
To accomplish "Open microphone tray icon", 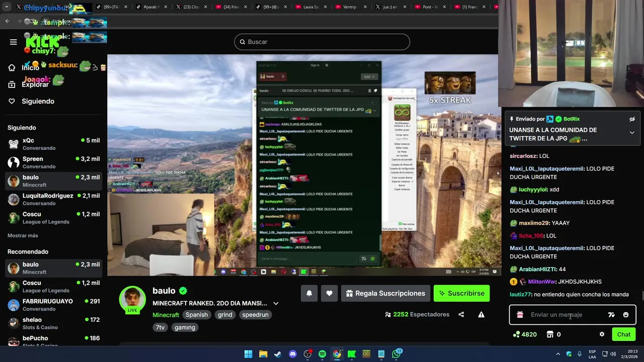I will click(x=580, y=354).
